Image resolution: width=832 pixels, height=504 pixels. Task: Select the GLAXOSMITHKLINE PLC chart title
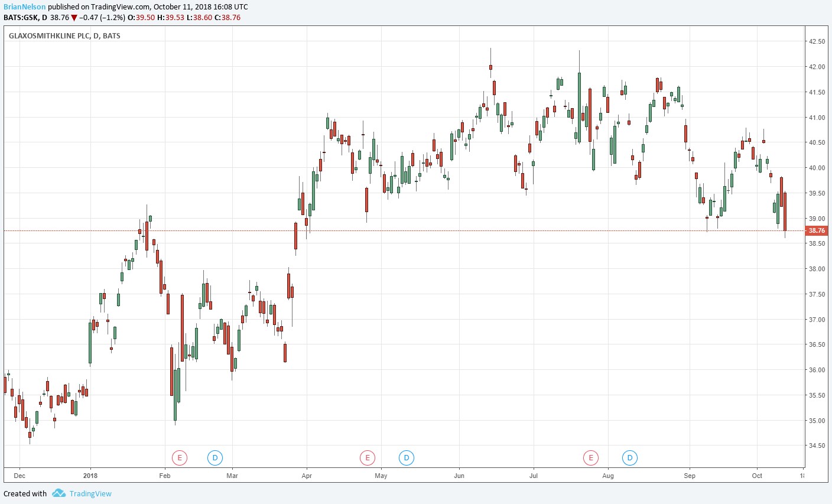pyautogui.click(x=64, y=36)
